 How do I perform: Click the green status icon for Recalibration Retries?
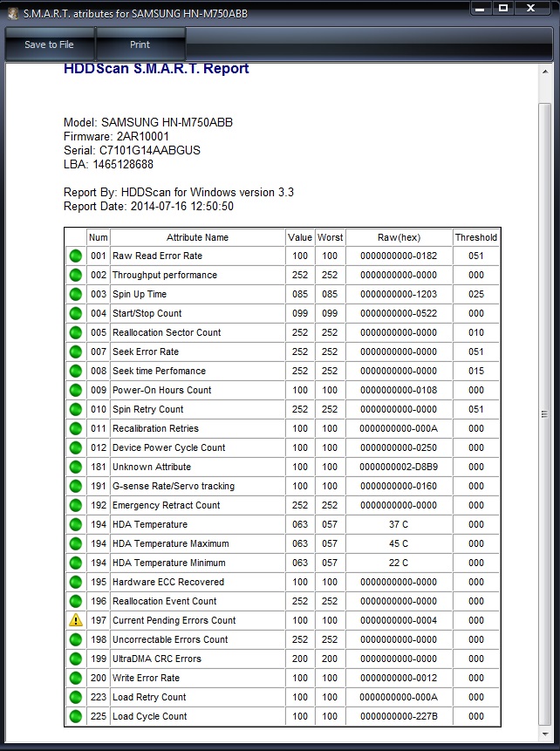[x=76, y=428]
